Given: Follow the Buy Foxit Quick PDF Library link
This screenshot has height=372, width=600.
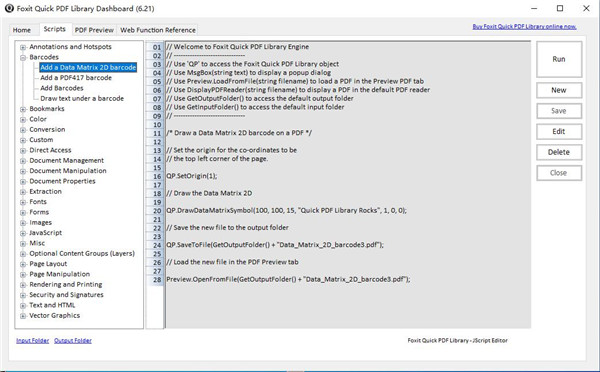Looking at the screenshot, I should tap(524, 26).
